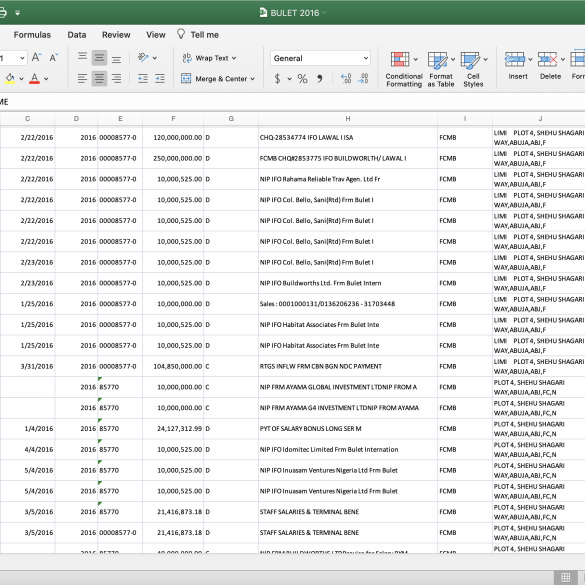Open the Data ribbon tab
Screen dimensions: 585x585
pos(77,35)
